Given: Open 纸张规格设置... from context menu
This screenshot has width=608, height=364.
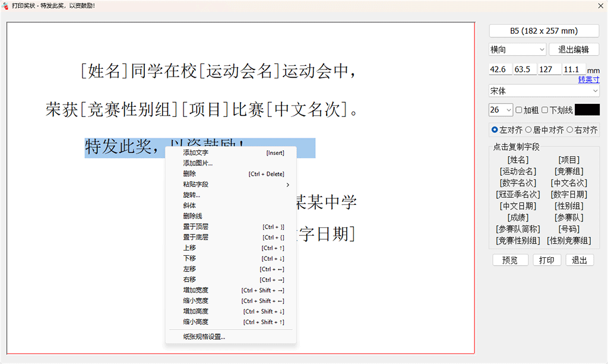Looking at the screenshot, I should 231,337.
